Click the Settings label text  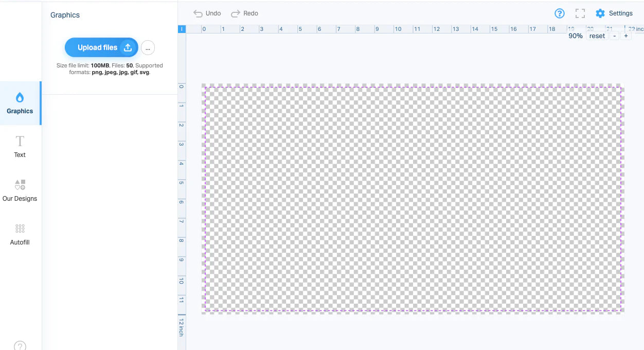coord(621,13)
